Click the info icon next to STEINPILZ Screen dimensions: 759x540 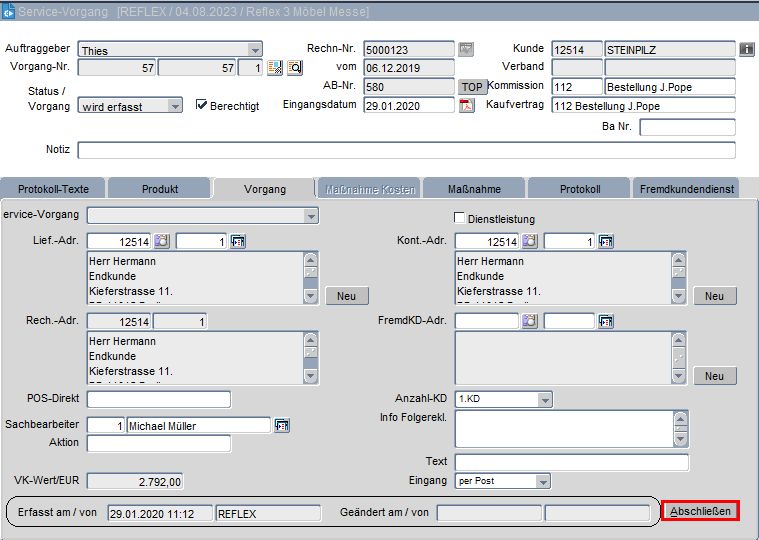pos(746,49)
